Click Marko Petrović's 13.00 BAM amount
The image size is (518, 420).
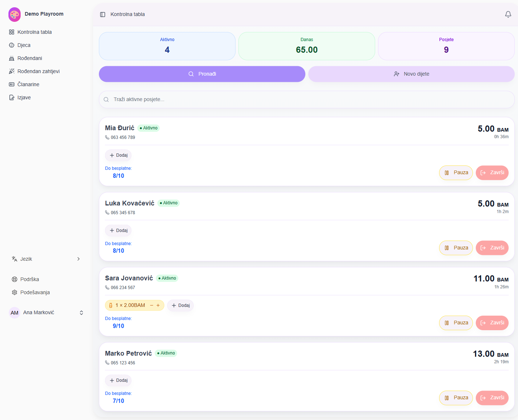click(x=491, y=354)
